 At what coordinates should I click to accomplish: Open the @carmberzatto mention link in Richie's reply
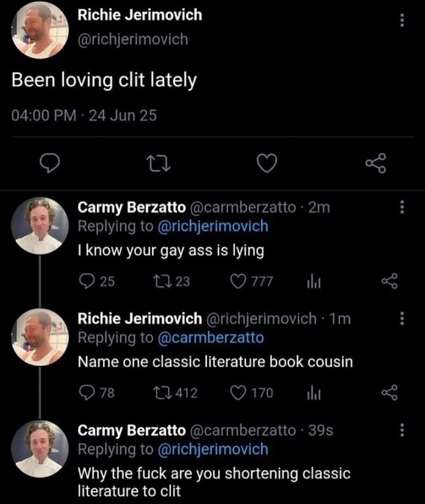(210, 337)
